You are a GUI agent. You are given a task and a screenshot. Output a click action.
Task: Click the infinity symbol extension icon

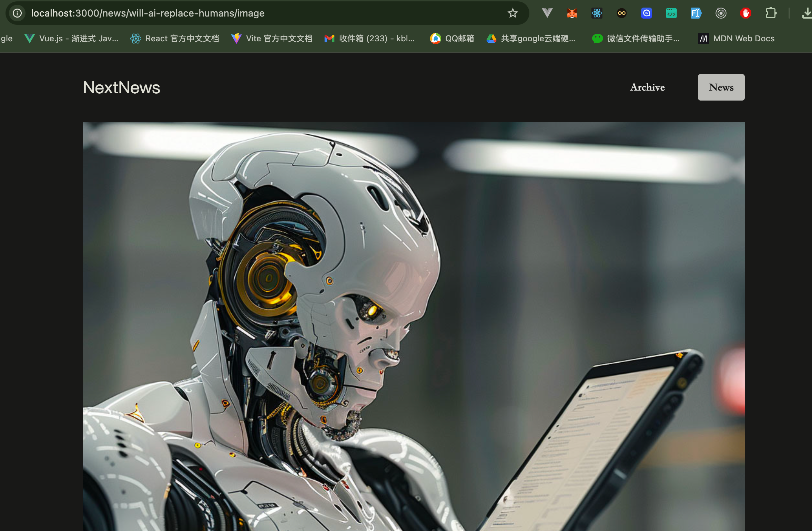click(621, 13)
